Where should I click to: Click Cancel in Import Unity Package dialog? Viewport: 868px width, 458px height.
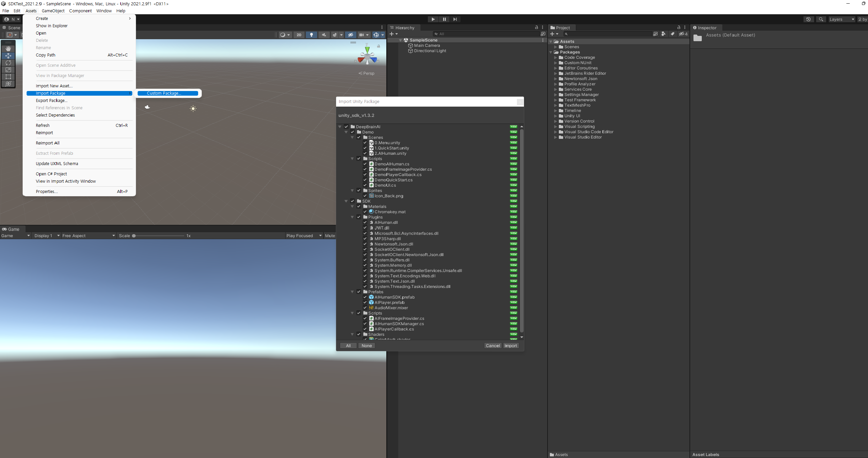pos(493,346)
